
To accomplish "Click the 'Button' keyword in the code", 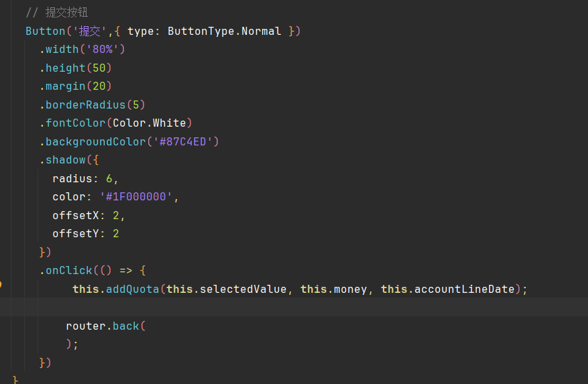I will 46,31.
